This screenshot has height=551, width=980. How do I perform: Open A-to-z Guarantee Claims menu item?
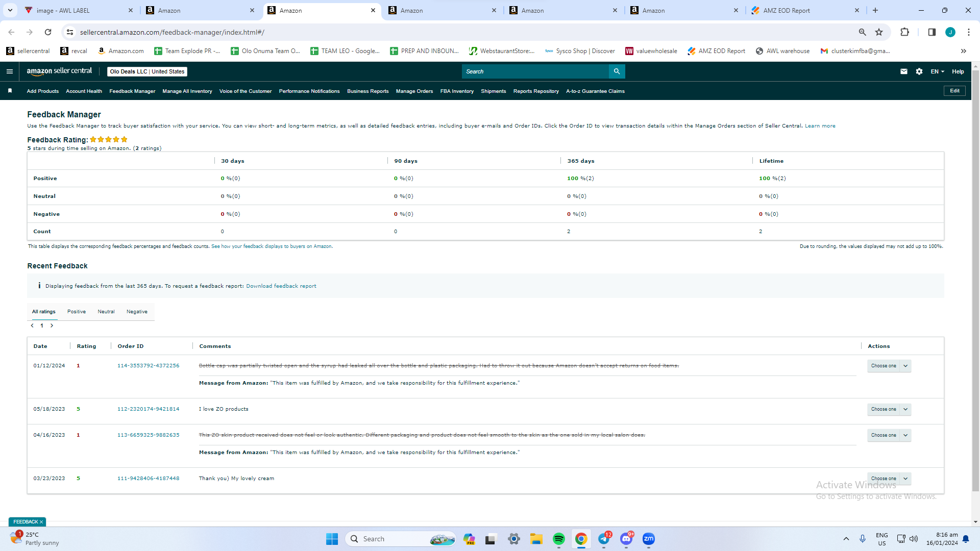click(595, 91)
